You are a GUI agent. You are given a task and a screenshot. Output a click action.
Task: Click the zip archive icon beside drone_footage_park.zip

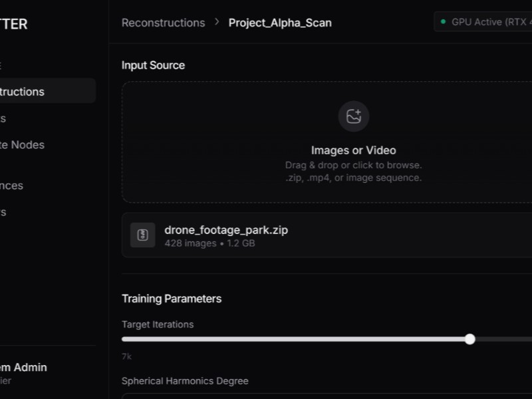click(x=143, y=235)
